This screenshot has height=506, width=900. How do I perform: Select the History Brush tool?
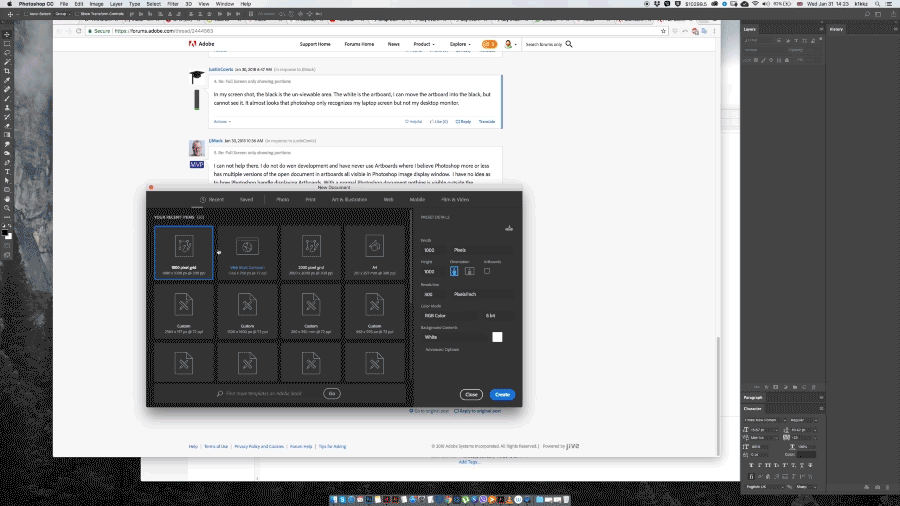[x=7, y=117]
